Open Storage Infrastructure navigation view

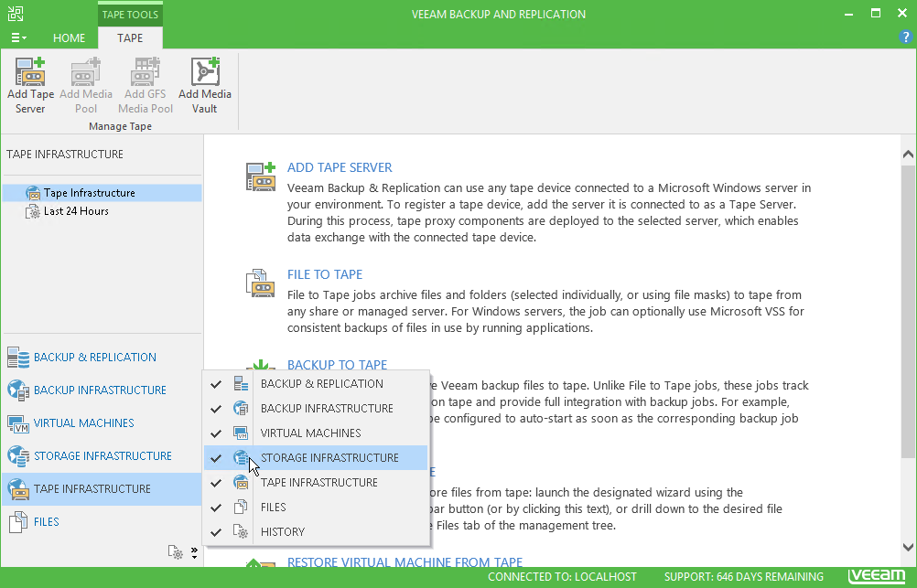tap(102, 456)
